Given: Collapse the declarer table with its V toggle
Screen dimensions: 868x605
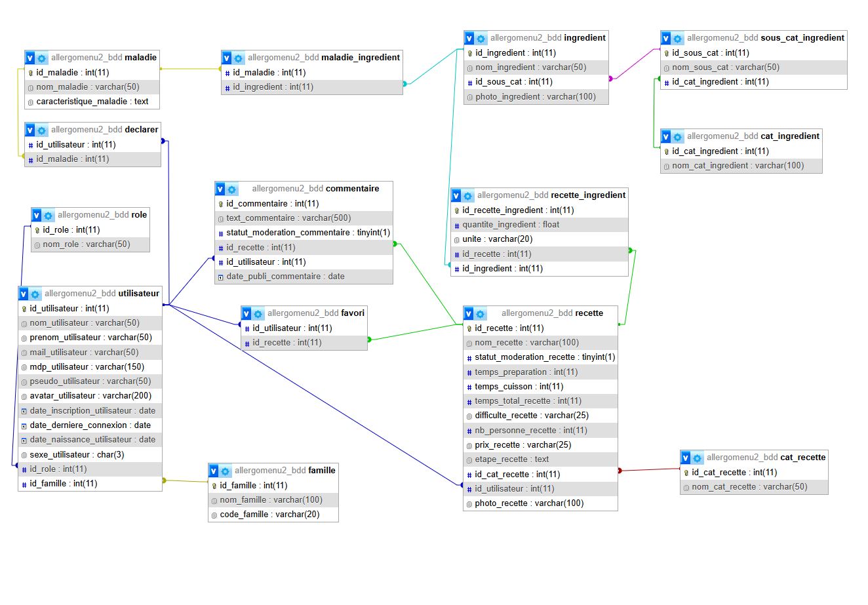Looking at the screenshot, I should point(30,130).
